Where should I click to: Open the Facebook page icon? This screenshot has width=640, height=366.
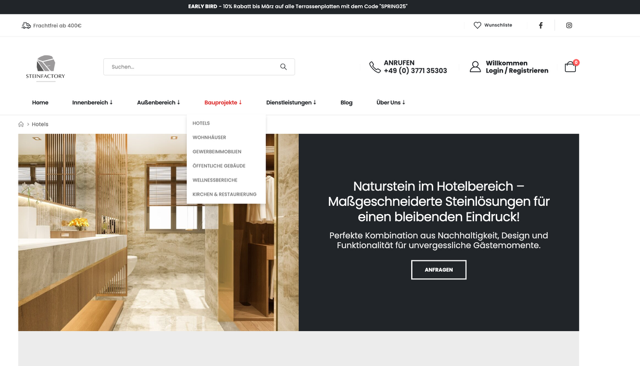point(541,25)
